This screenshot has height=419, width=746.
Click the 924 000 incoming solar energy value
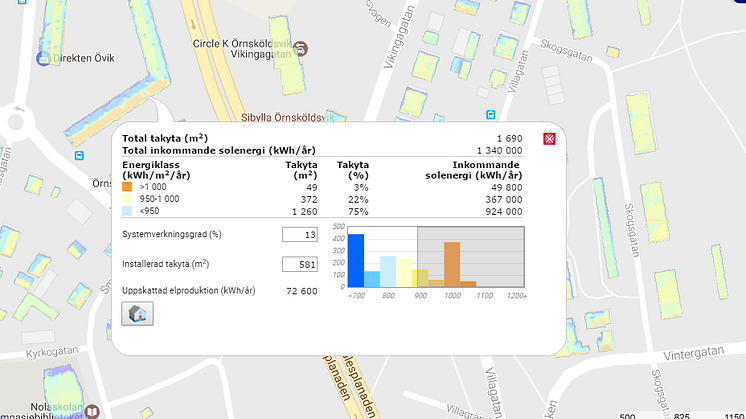pyautogui.click(x=504, y=212)
